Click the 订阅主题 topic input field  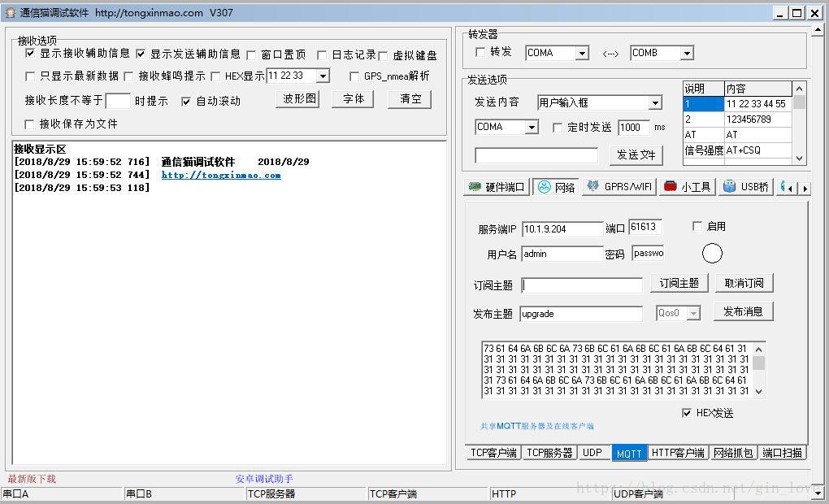[582, 285]
